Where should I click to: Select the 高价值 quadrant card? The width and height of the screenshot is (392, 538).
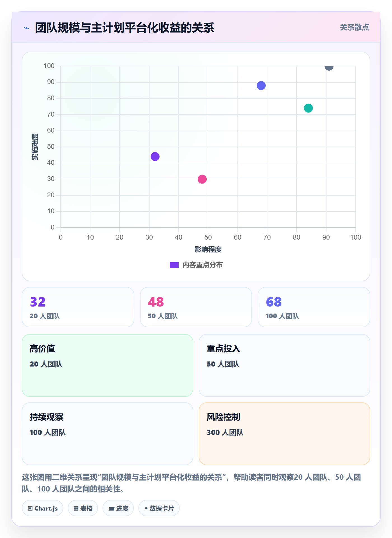coord(108,365)
